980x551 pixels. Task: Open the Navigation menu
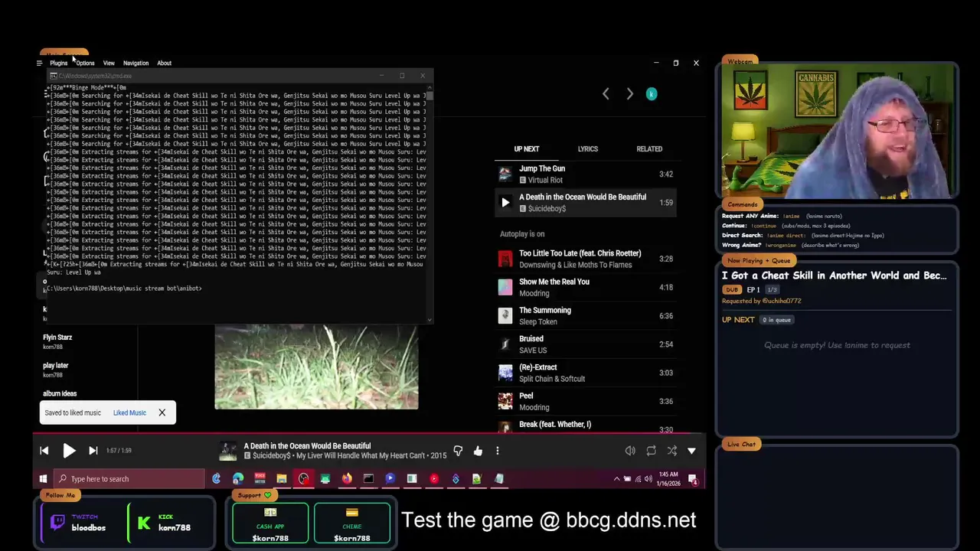pos(136,63)
